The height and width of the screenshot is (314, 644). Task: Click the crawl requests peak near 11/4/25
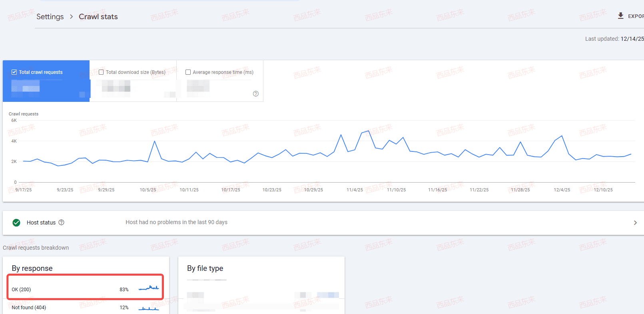[x=368, y=131]
